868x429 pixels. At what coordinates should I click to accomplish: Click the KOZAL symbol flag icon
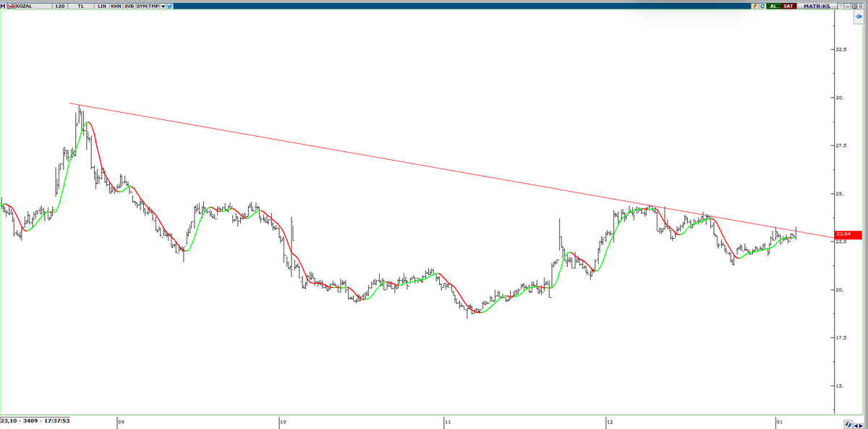[10, 4]
